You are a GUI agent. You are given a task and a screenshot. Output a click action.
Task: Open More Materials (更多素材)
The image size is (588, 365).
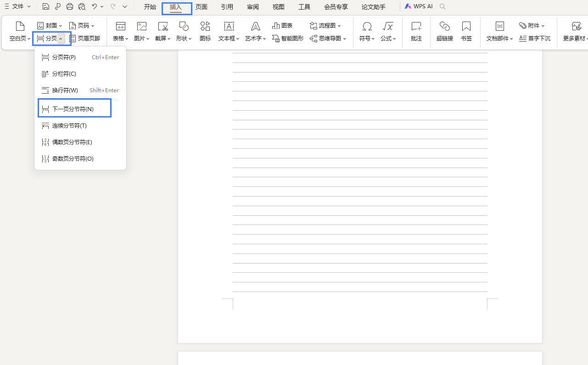576,31
